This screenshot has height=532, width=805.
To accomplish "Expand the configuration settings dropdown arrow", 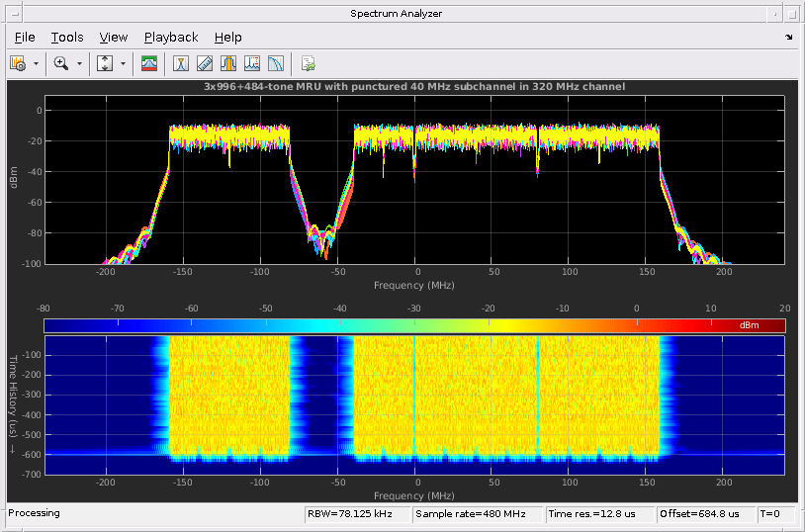I will coord(36,63).
